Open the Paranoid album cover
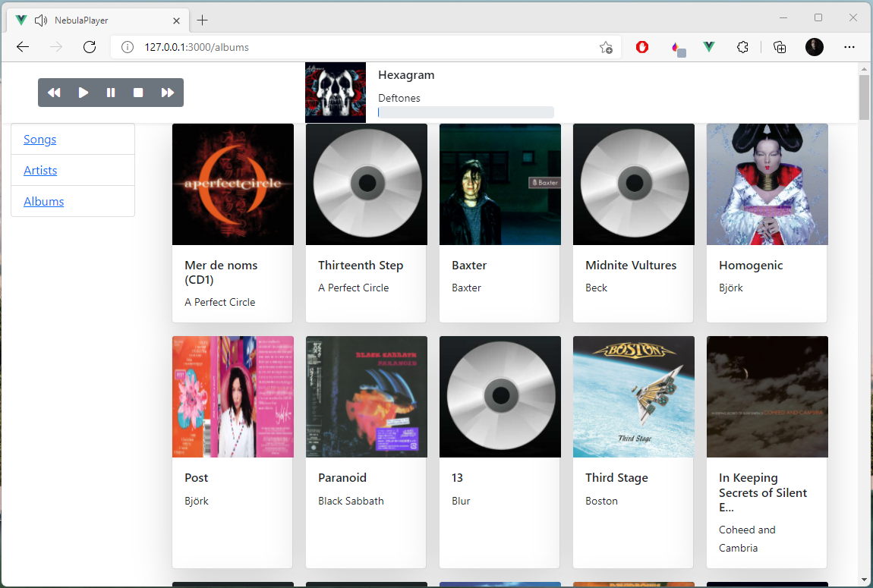 [x=367, y=397]
